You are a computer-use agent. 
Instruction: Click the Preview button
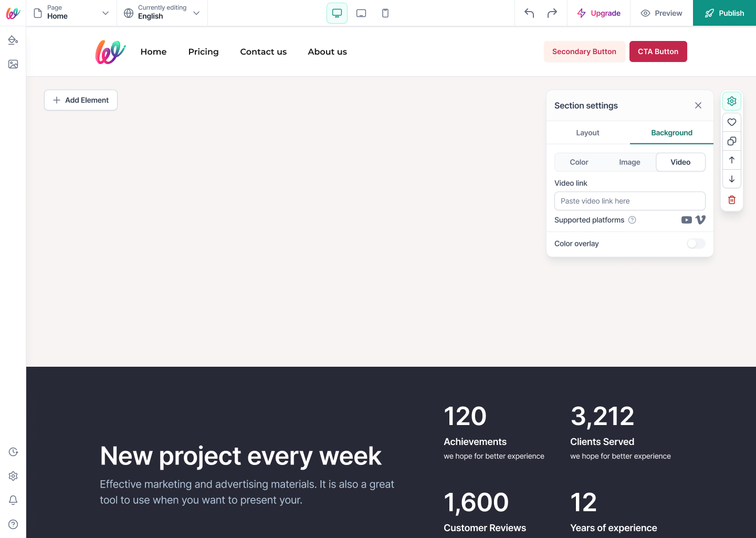[661, 13]
